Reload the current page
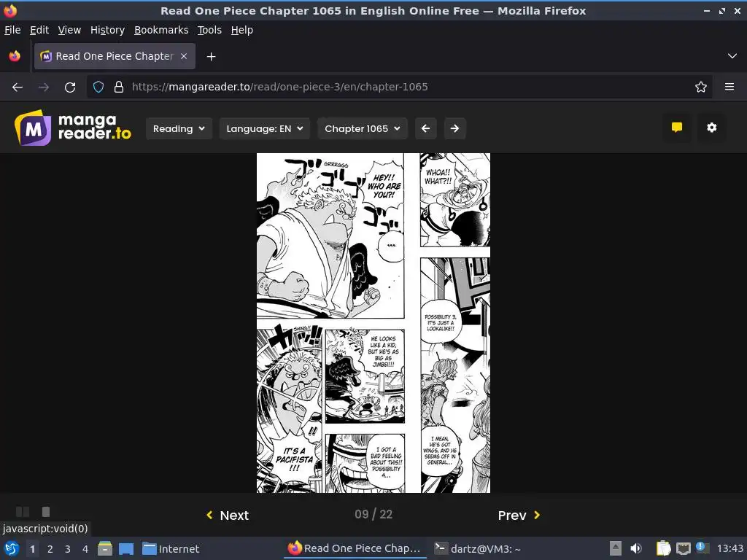747x560 pixels. (70, 87)
